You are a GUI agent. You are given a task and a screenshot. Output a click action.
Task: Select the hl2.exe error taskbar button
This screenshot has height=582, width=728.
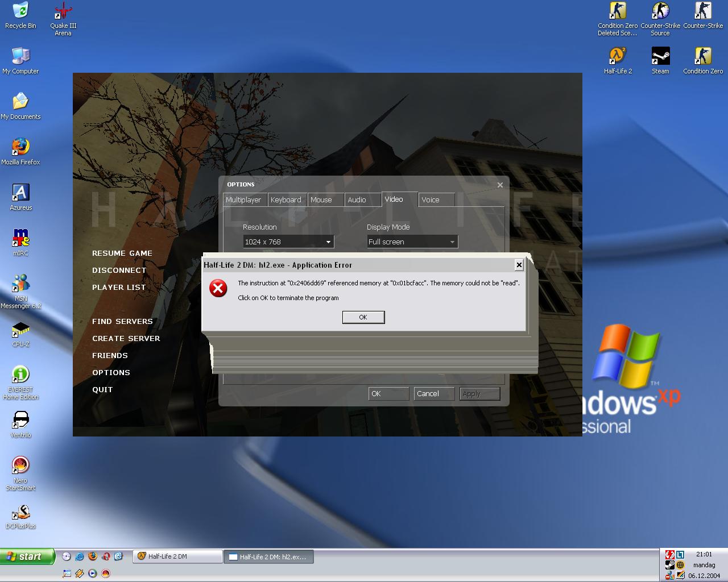click(269, 557)
